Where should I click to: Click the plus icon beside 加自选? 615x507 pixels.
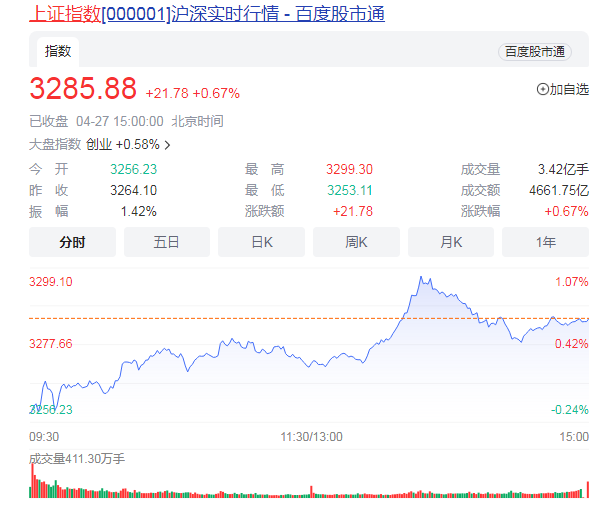click(543, 89)
